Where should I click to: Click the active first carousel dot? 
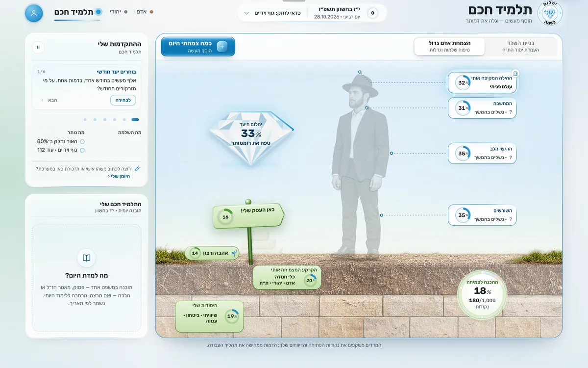coord(135,119)
